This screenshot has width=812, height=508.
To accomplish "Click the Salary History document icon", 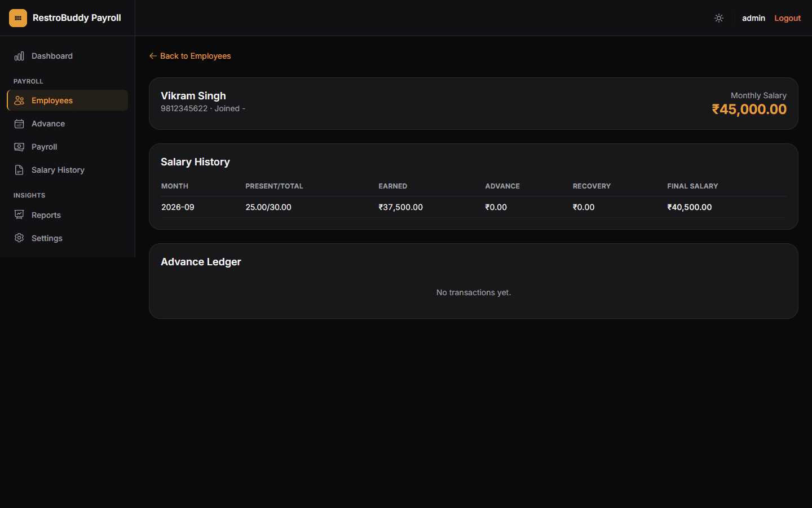I will pos(19,170).
